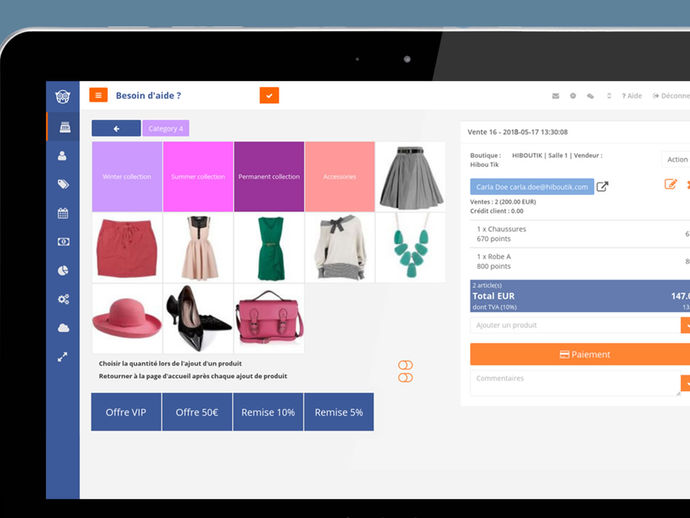Click the orange hamburger menu button
This screenshot has height=518, width=690.
99,95
